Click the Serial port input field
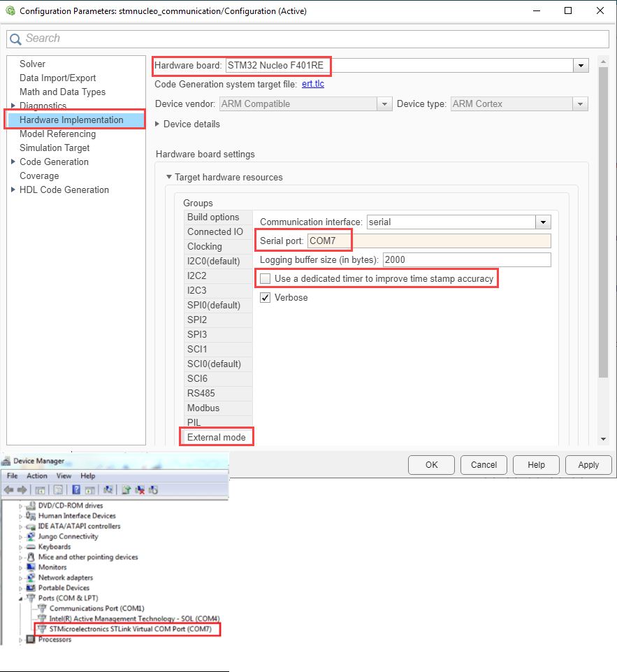This screenshot has height=672, width=617. click(428, 241)
